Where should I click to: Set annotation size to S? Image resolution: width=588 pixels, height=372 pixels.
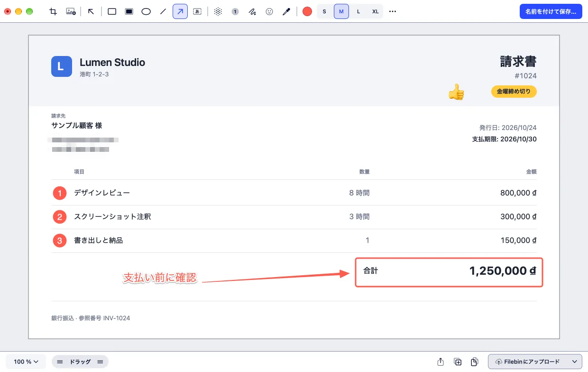324,11
